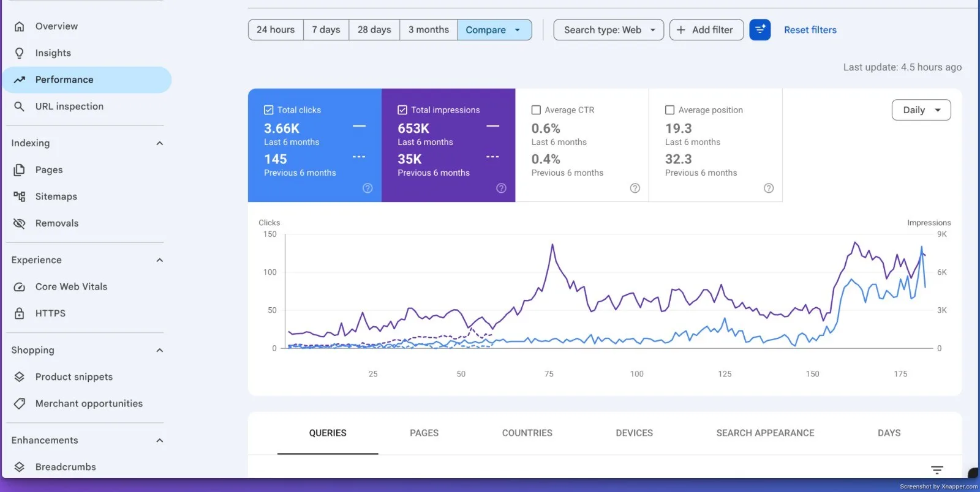Screen dimensions: 980x492
Task: Switch to the DEVICES tab
Action: pos(635,433)
